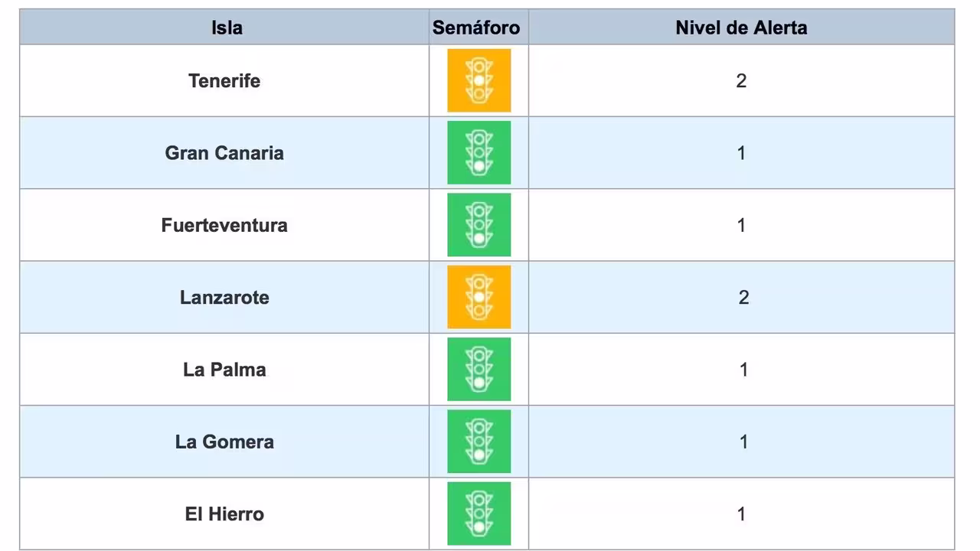Click the La Gomera island name

pyautogui.click(x=224, y=442)
